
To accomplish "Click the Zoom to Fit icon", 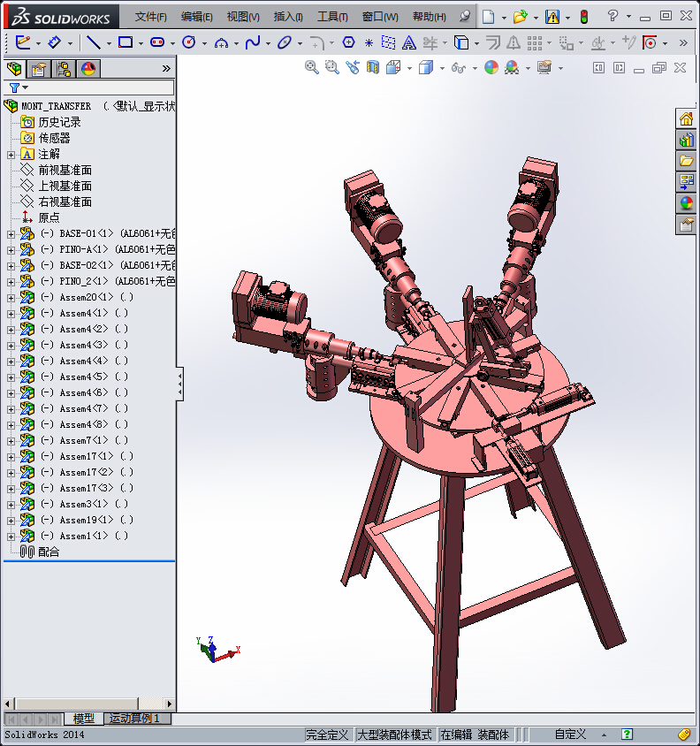I will point(312,67).
